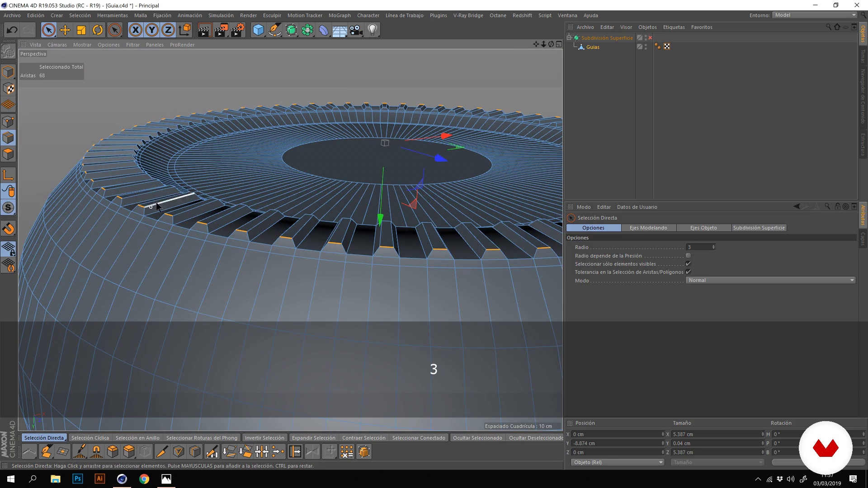Click the Contraer Selección button
This screenshot has width=868, height=488.
[364, 438]
